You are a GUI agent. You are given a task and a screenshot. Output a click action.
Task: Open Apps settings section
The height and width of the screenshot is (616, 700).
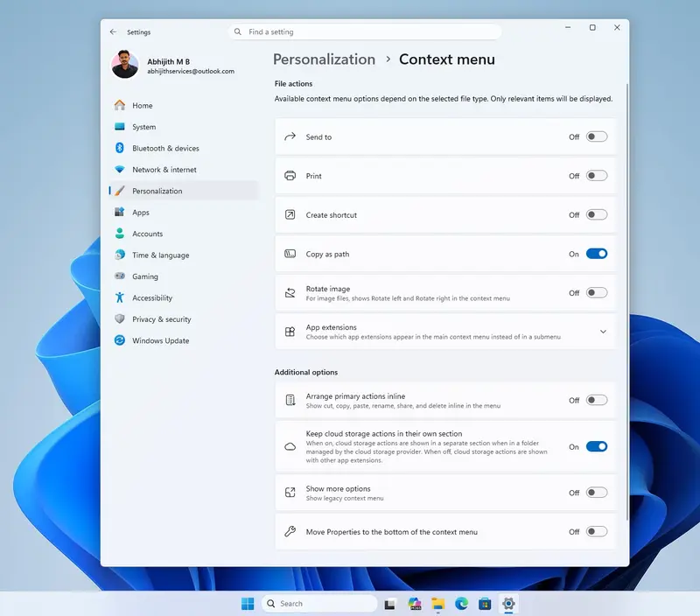coord(184,213)
